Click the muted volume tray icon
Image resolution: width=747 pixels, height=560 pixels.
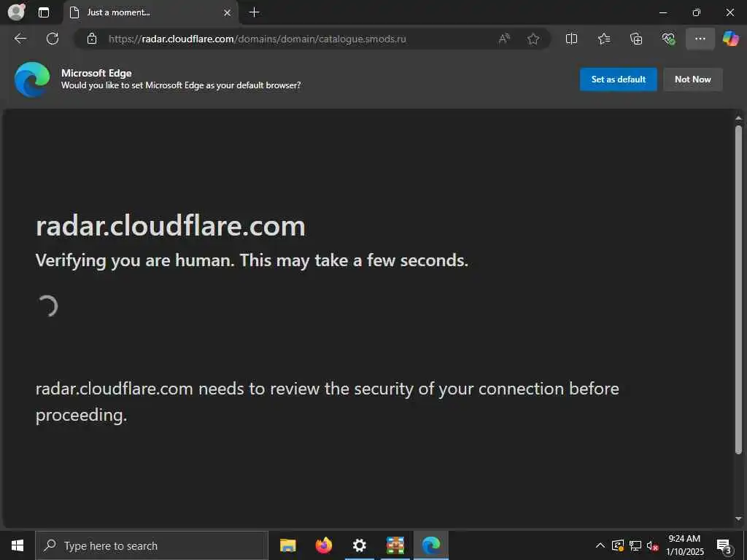652,545
